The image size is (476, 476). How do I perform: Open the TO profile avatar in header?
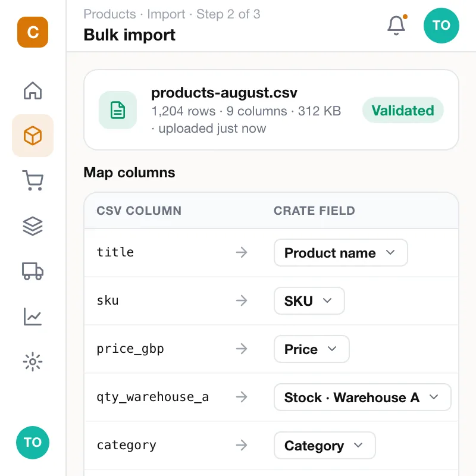pos(441,26)
